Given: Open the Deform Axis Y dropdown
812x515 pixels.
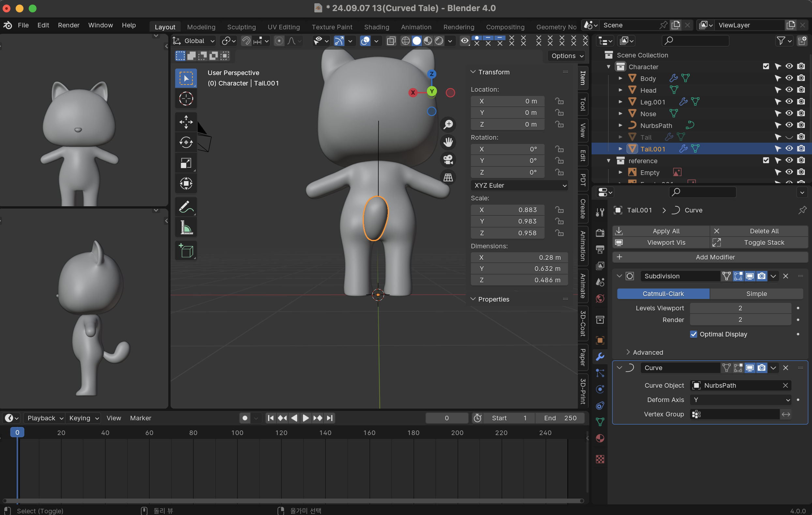Looking at the screenshot, I should [x=741, y=400].
